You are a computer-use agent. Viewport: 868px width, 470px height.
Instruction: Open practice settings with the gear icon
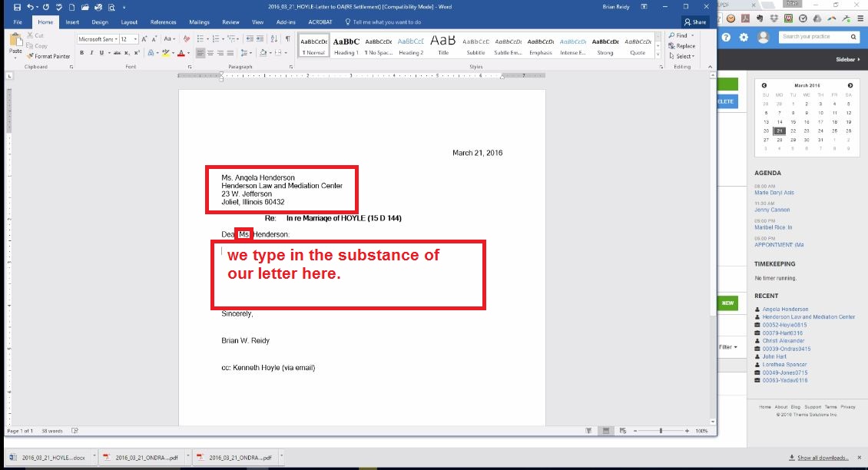[743, 36]
